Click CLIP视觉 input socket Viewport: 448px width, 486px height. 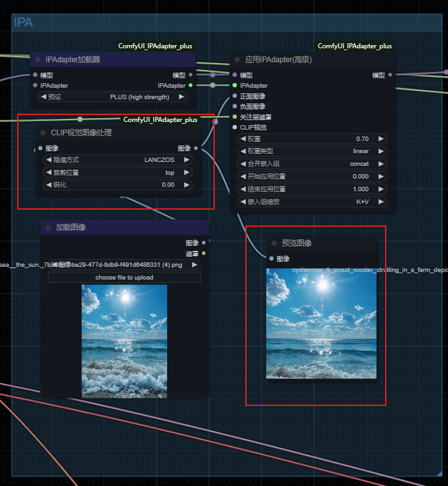coord(234,127)
